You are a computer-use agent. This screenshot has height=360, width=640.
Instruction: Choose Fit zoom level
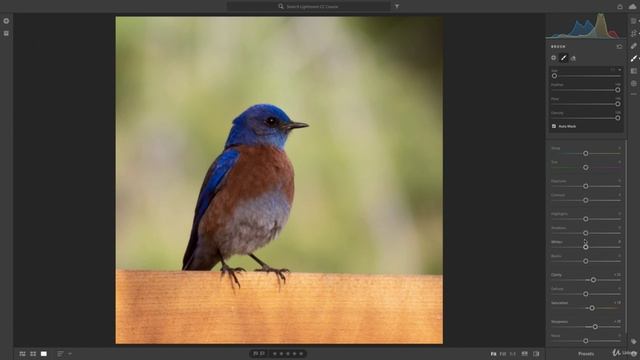coord(493,354)
